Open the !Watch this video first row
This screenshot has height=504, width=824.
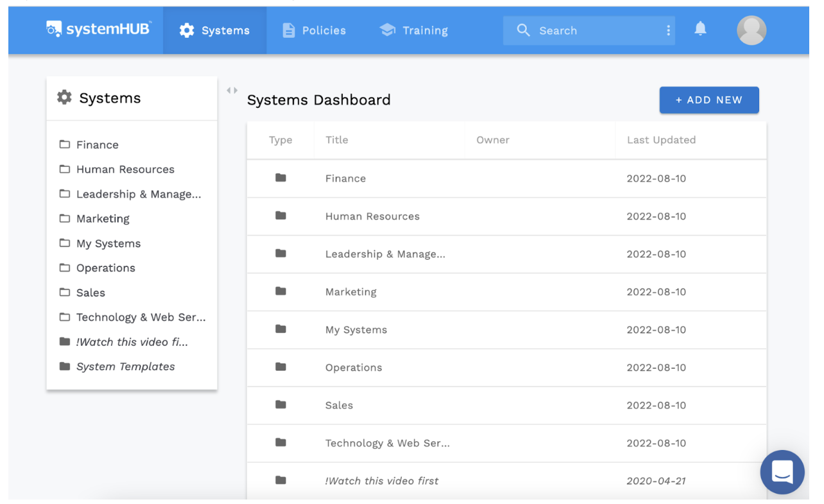(382, 481)
